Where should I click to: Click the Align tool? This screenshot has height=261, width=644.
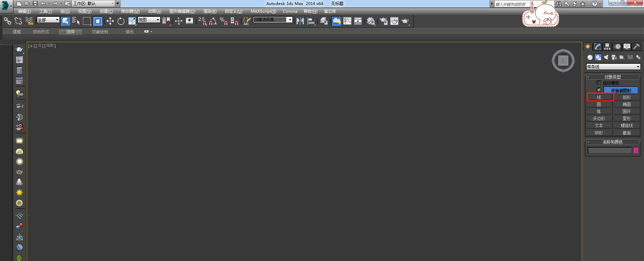click(311, 21)
